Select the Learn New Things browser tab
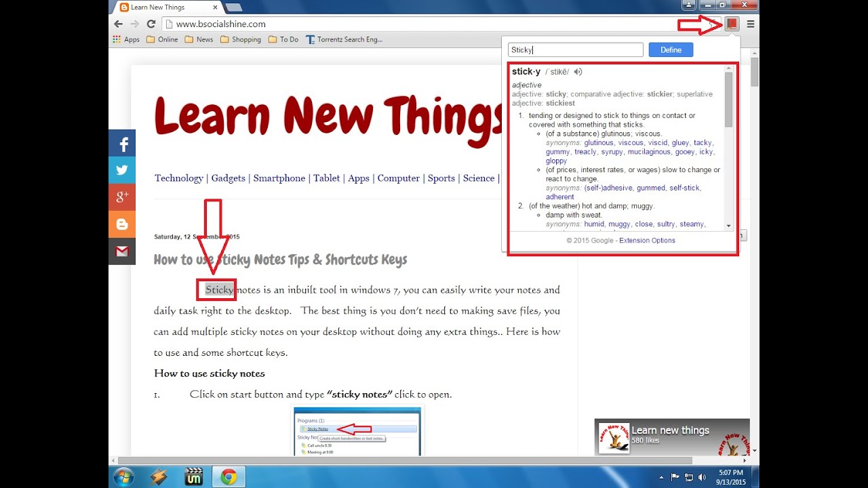The width and height of the screenshot is (868, 488). click(x=166, y=7)
